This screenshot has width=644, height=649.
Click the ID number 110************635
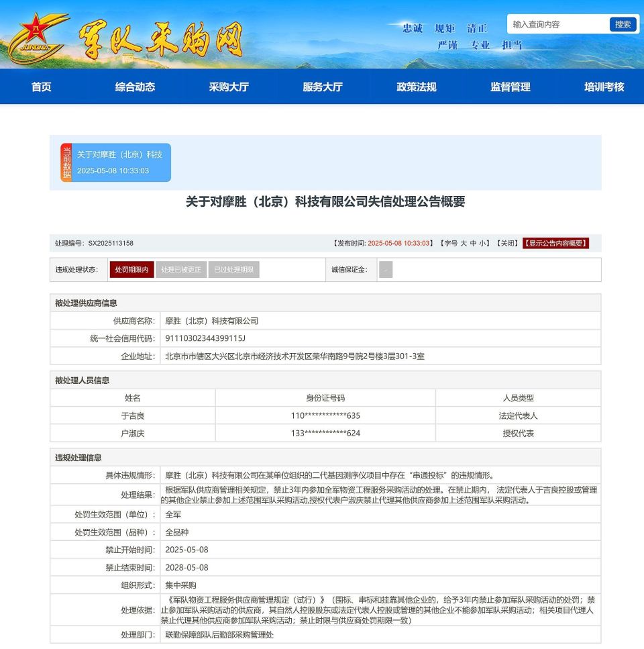pyautogui.click(x=325, y=415)
